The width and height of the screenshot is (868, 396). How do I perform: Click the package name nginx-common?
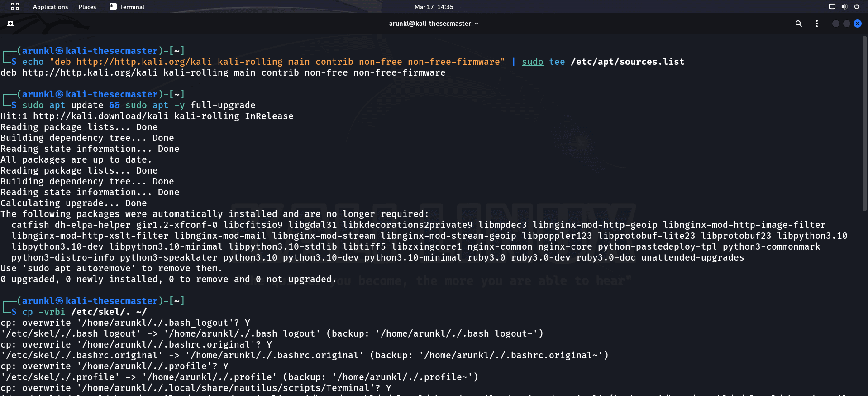coord(500,246)
